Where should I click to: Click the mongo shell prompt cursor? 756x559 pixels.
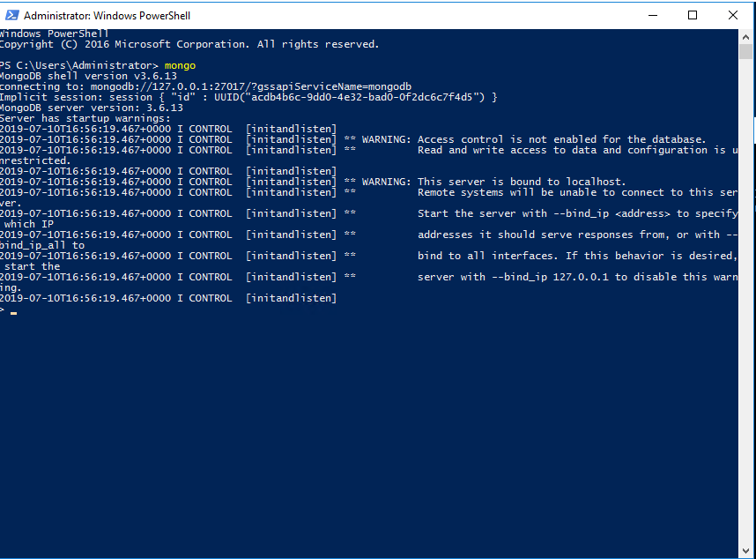[13, 313]
